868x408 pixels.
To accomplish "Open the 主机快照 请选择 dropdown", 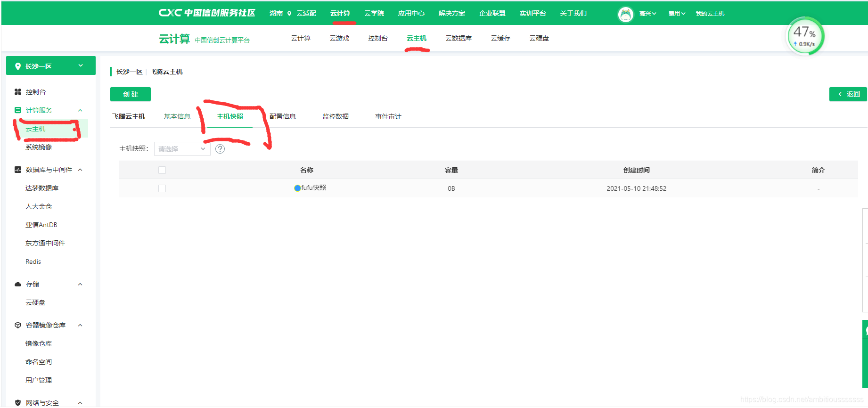I will tap(182, 149).
